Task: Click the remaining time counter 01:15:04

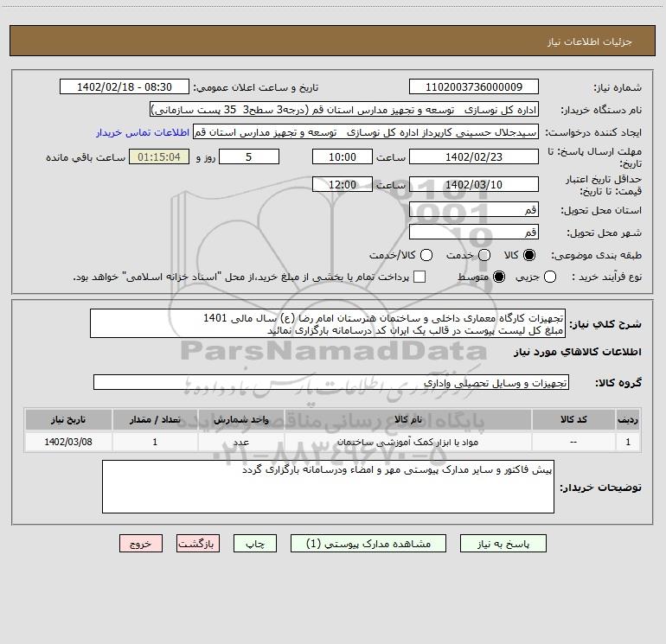Action: click(x=159, y=156)
